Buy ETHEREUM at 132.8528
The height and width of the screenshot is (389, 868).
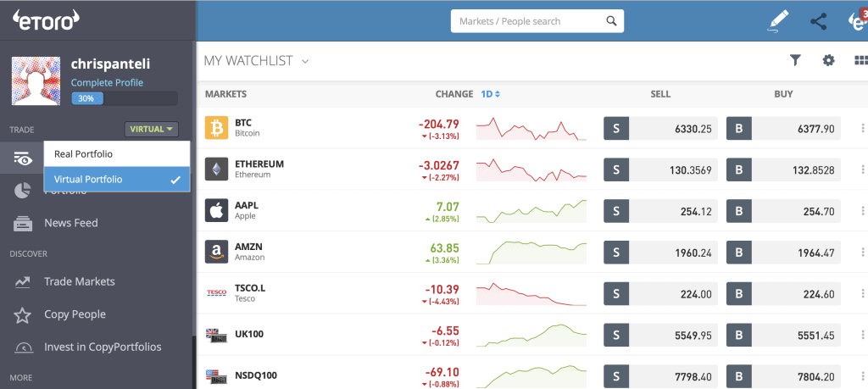pos(783,169)
